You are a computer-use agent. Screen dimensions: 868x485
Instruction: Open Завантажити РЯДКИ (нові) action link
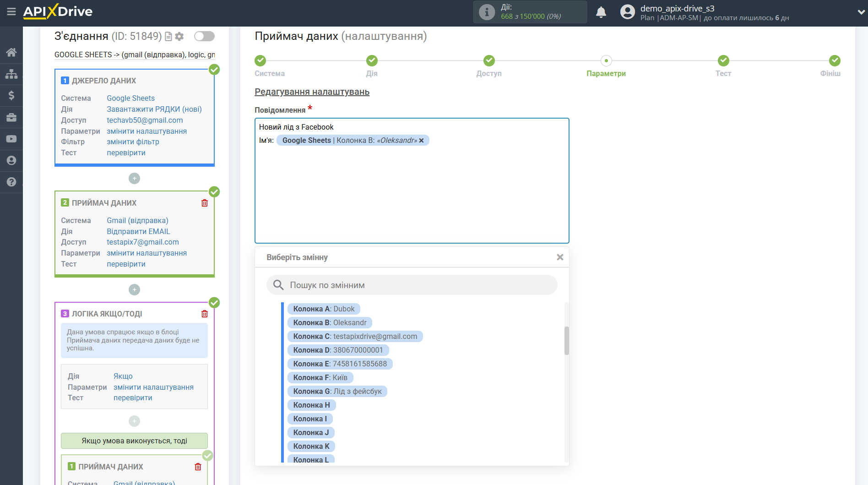click(x=154, y=109)
